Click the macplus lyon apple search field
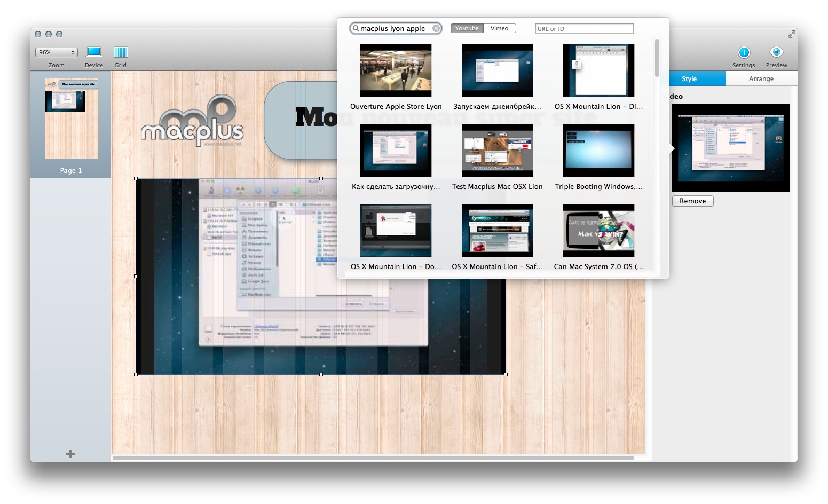 [x=396, y=28]
